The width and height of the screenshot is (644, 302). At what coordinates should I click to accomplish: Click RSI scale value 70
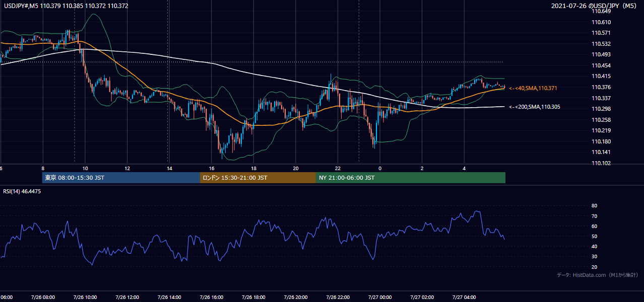click(594, 216)
